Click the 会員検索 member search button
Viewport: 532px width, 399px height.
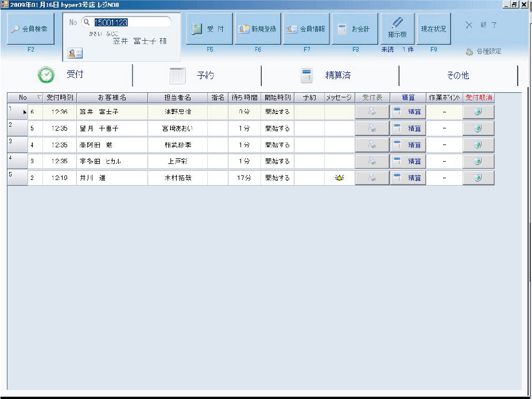(30, 29)
